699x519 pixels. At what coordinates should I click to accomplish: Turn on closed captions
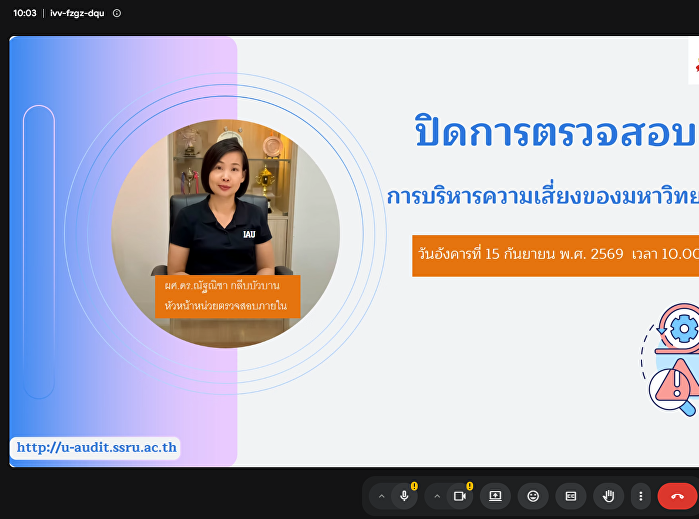[x=571, y=496]
